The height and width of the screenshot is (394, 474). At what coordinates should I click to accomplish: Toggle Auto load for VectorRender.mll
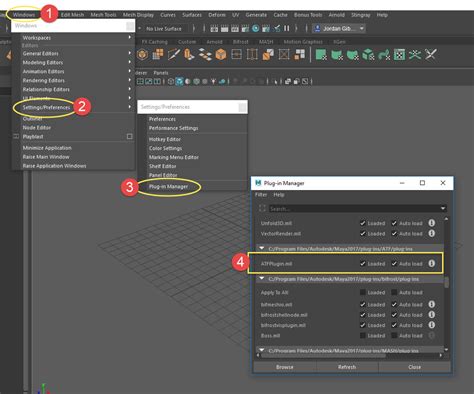[394, 233]
